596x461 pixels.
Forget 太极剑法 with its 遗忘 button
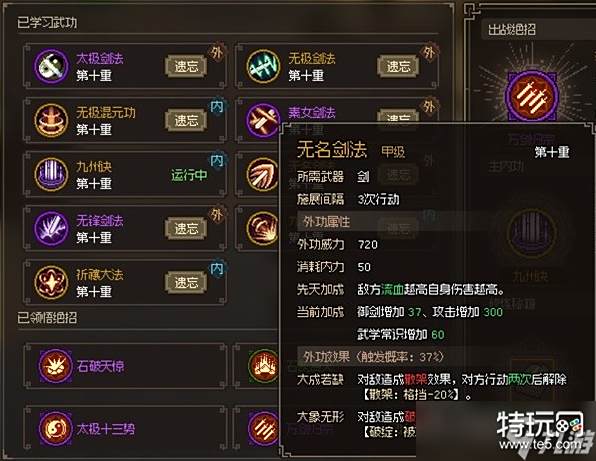pyautogui.click(x=186, y=67)
